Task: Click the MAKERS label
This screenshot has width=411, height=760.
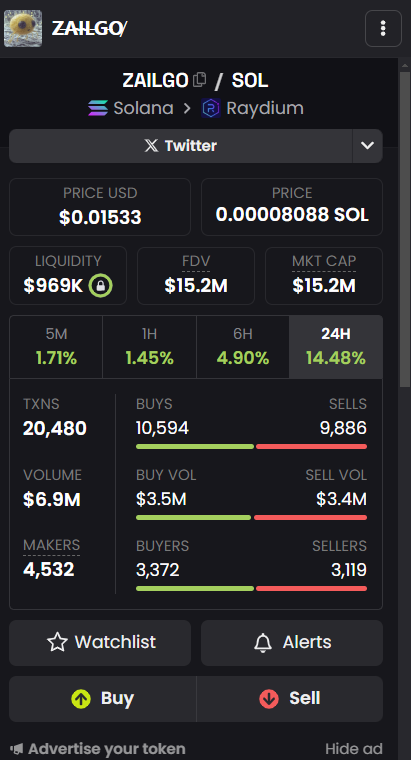Action: click(51, 545)
